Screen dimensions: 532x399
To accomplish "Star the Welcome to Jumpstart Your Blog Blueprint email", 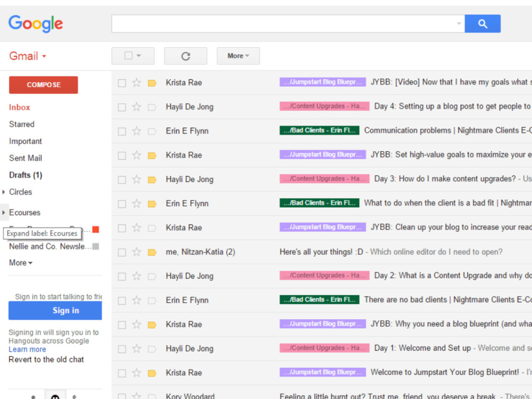I will tap(136, 373).
